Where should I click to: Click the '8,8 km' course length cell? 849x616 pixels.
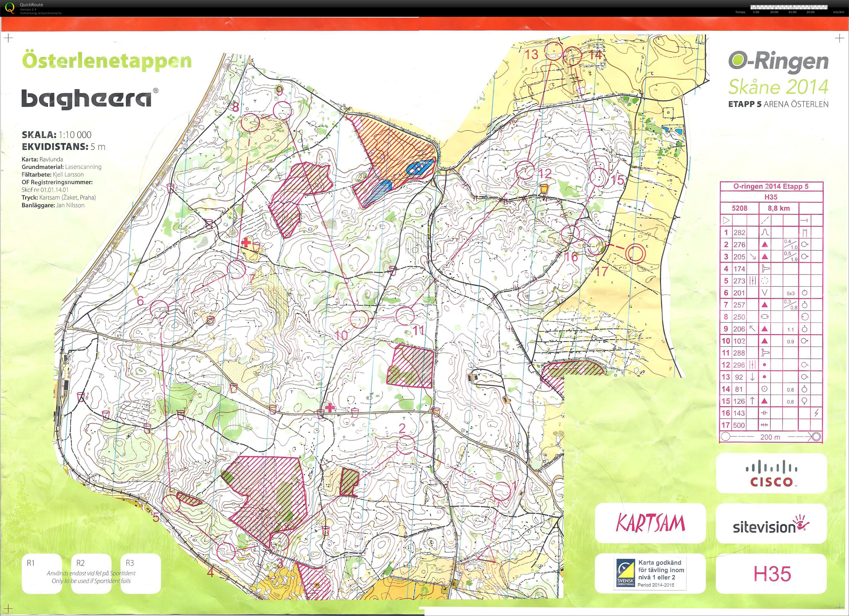coord(779,208)
